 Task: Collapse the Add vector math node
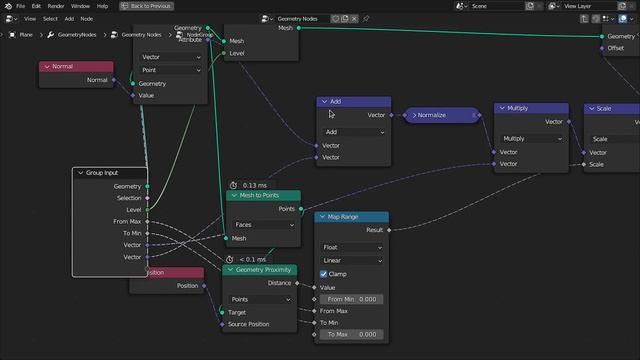point(324,102)
